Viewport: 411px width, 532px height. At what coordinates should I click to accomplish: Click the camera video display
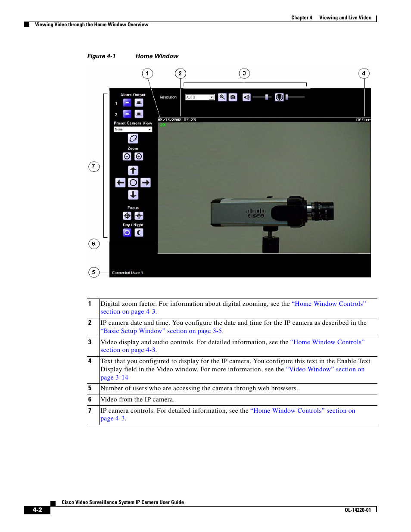pos(264,188)
